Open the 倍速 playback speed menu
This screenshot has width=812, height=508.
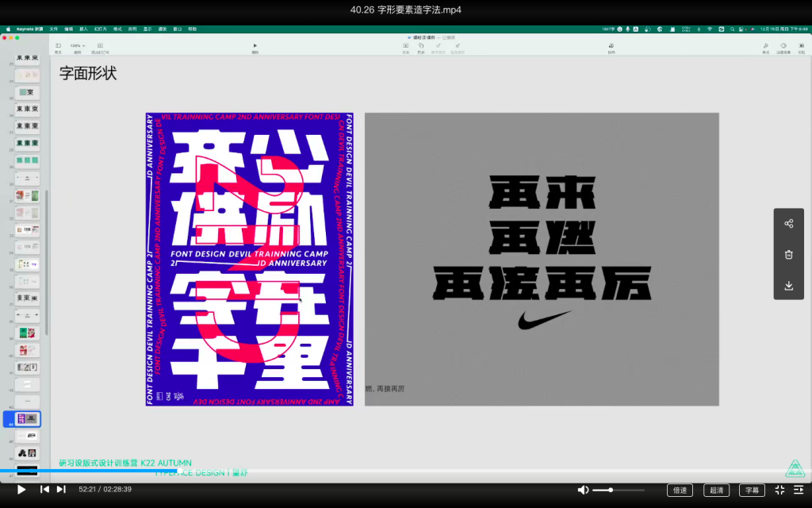click(x=680, y=491)
